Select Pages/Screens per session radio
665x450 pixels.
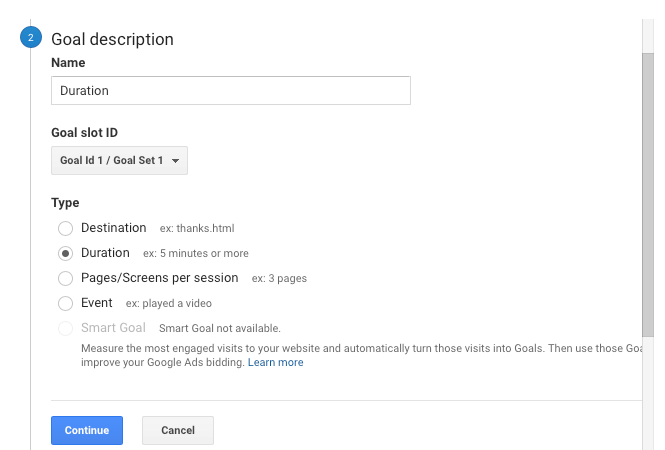pos(65,278)
